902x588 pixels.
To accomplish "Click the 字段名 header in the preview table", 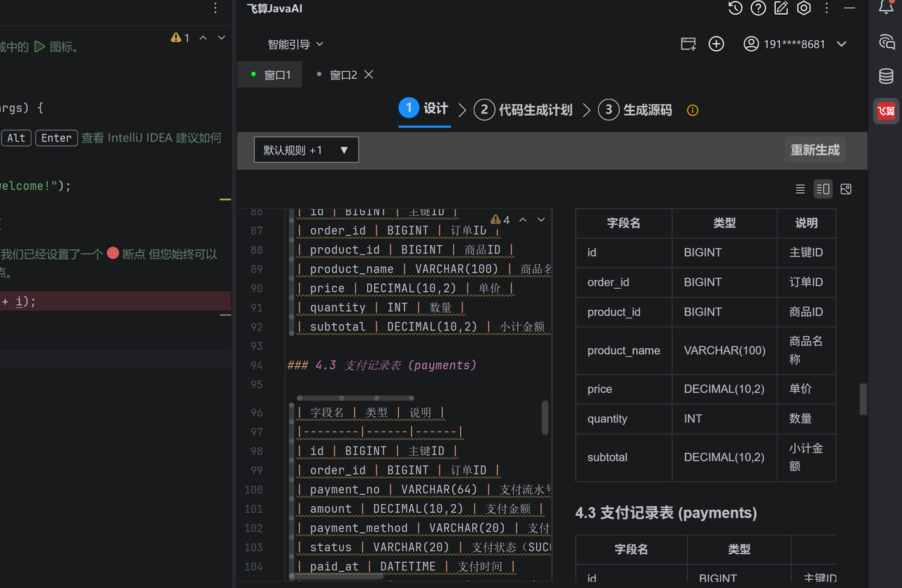I will (x=624, y=223).
